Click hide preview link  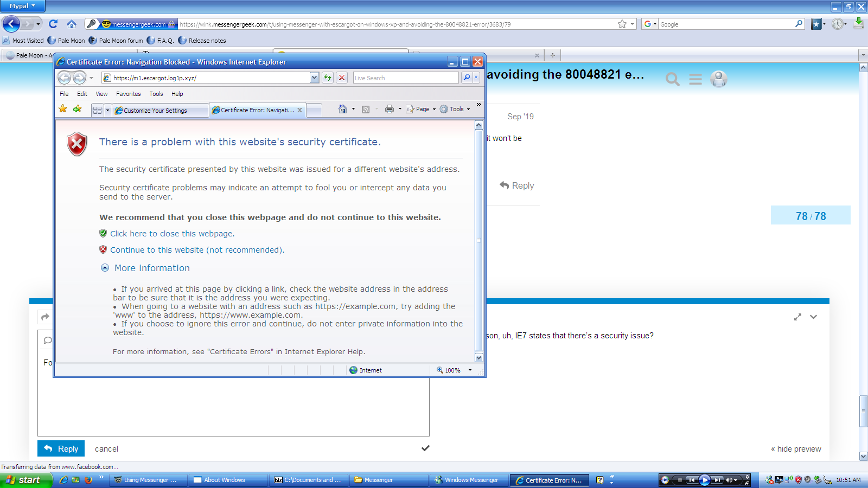pyautogui.click(x=796, y=449)
